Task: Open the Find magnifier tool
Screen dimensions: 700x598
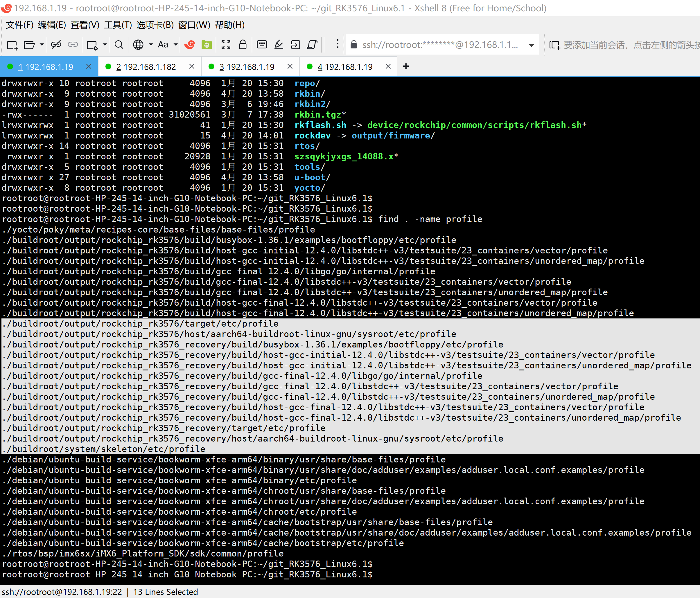Action: click(x=119, y=45)
